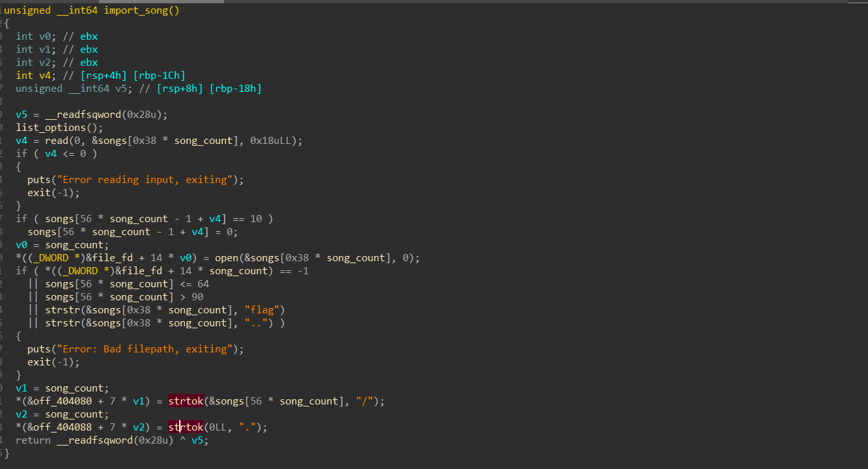Click the "flag" string literal
The image size is (868, 469).
coord(262,310)
